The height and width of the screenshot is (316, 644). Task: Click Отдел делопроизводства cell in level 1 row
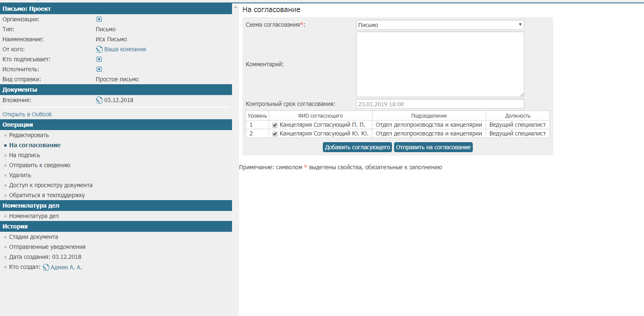429,125
